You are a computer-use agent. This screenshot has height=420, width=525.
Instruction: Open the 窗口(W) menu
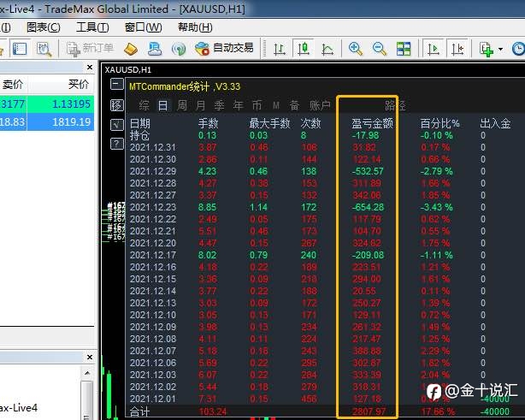(x=144, y=27)
